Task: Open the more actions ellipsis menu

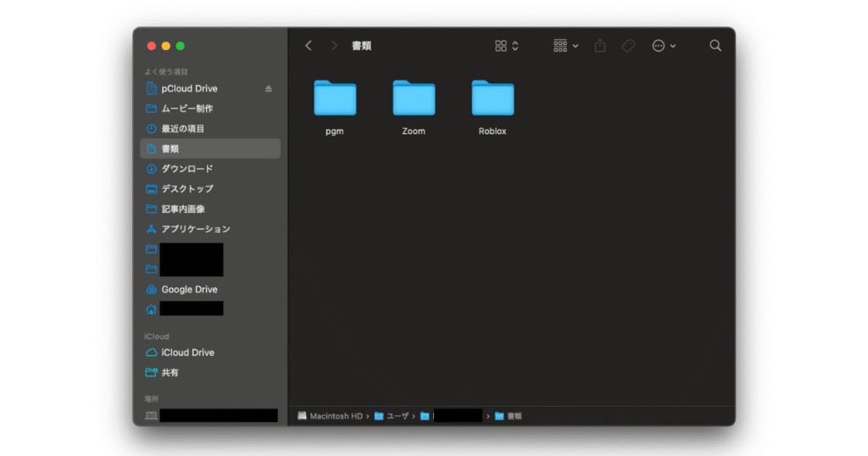Action: point(664,46)
